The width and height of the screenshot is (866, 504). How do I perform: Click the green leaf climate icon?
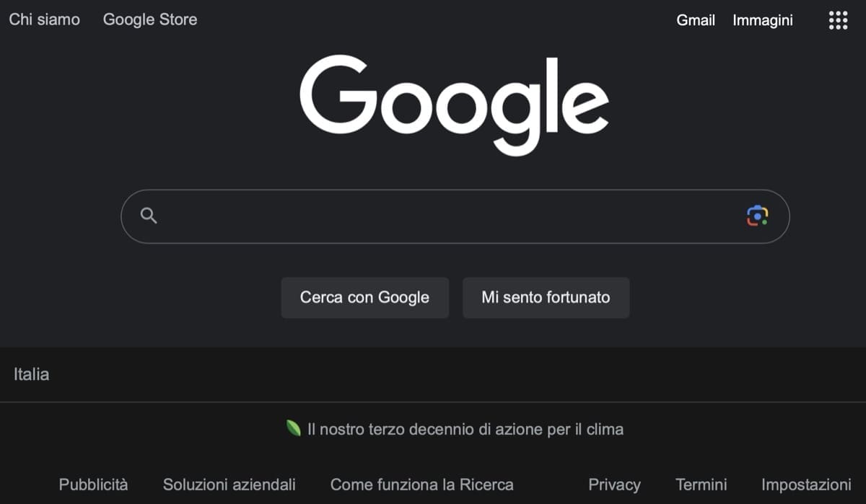point(294,428)
